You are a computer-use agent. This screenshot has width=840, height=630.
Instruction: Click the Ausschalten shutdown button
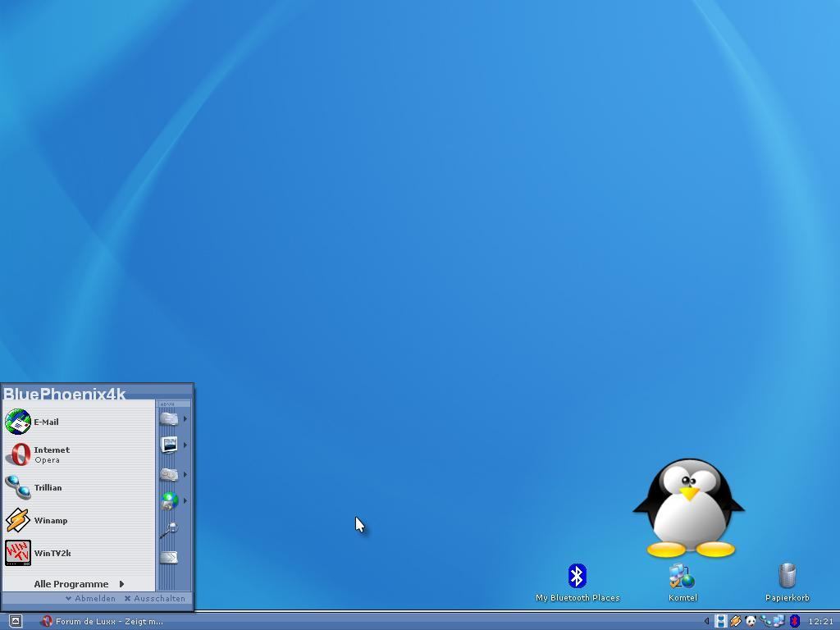tap(155, 598)
